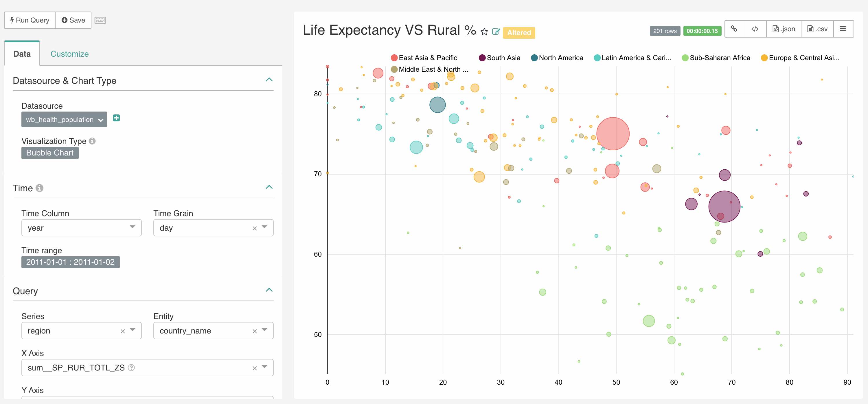This screenshot has height=404, width=868.
Task: Open the Time Column year dropdown
Action: click(x=81, y=228)
